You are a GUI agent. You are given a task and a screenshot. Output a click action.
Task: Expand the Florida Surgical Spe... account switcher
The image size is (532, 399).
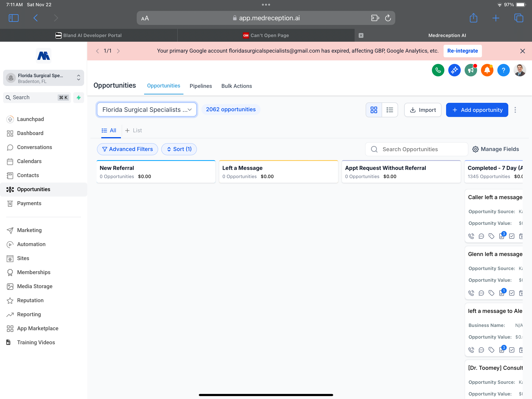click(x=44, y=78)
